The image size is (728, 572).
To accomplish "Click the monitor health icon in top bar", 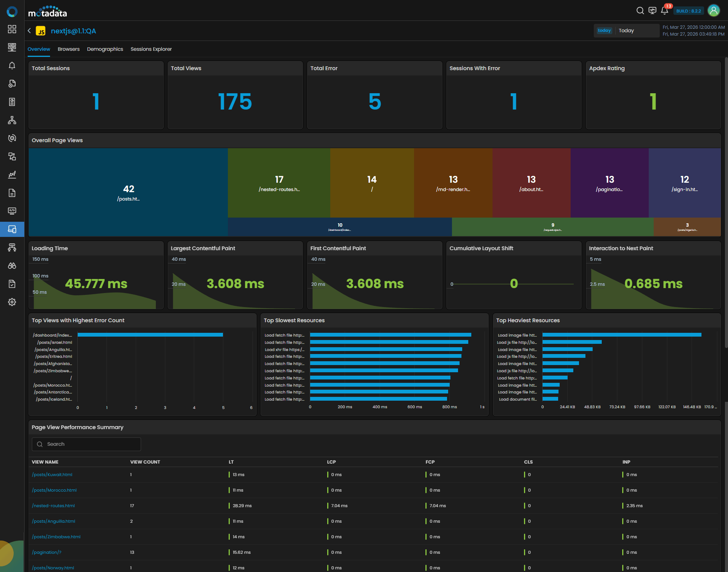I will tap(652, 11).
